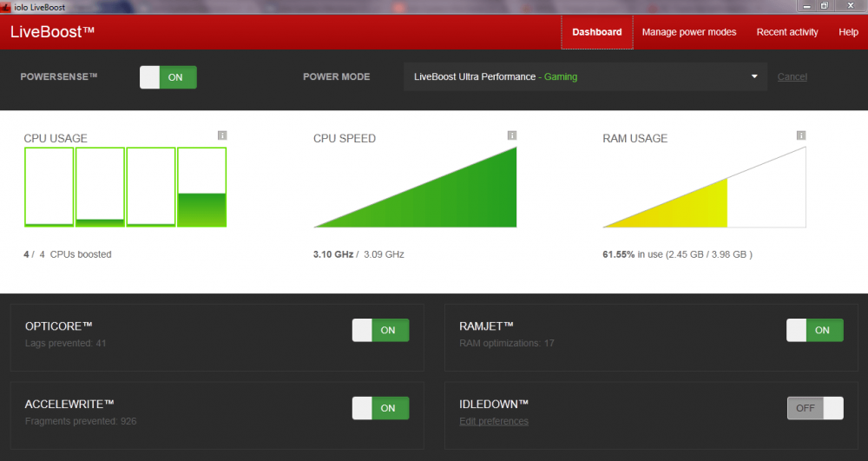Open the CPU Usage info icon

coord(222,135)
